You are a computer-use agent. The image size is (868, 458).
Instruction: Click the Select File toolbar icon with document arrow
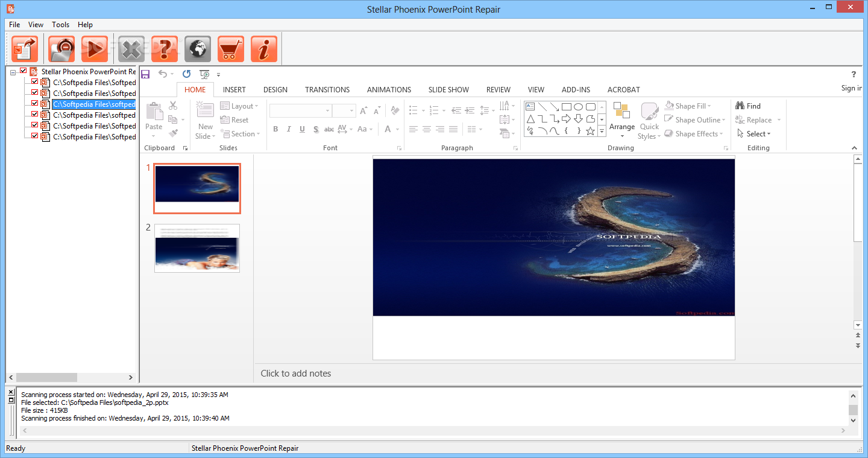[x=25, y=49]
